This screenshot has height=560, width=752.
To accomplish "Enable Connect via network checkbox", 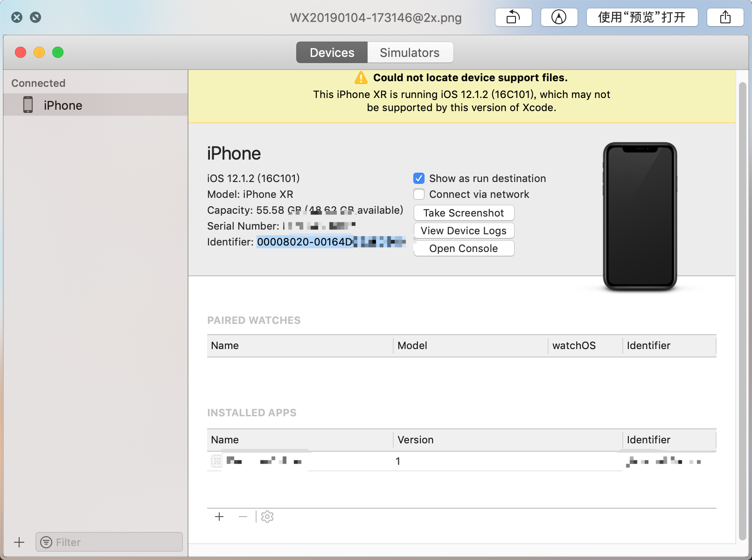I will click(419, 194).
